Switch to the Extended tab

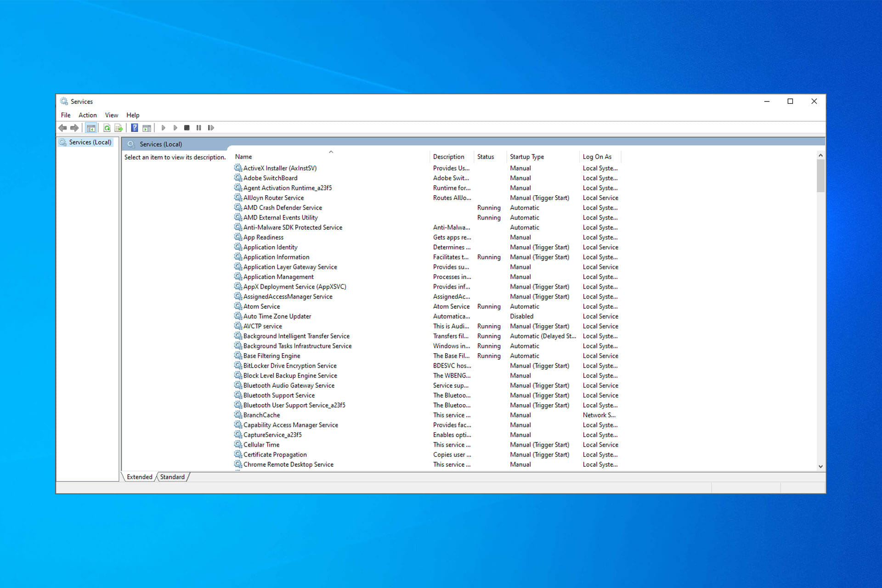(139, 477)
